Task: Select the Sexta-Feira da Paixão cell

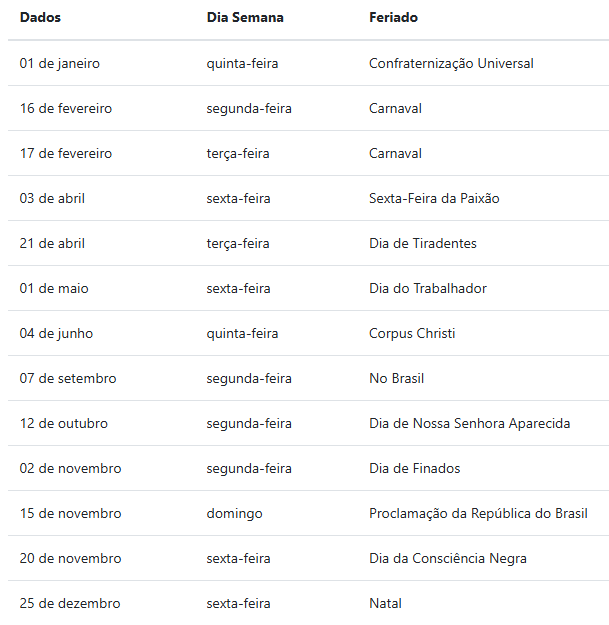Action: (x=434, y=198)
